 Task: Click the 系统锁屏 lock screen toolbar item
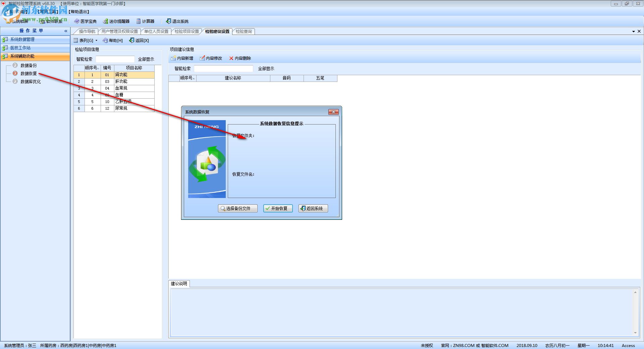17,21
